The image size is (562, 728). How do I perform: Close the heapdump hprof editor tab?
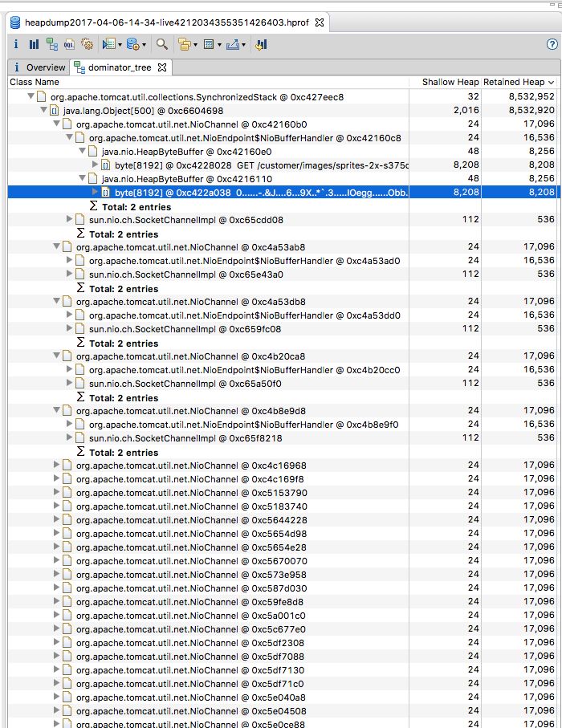coord(320,22)
